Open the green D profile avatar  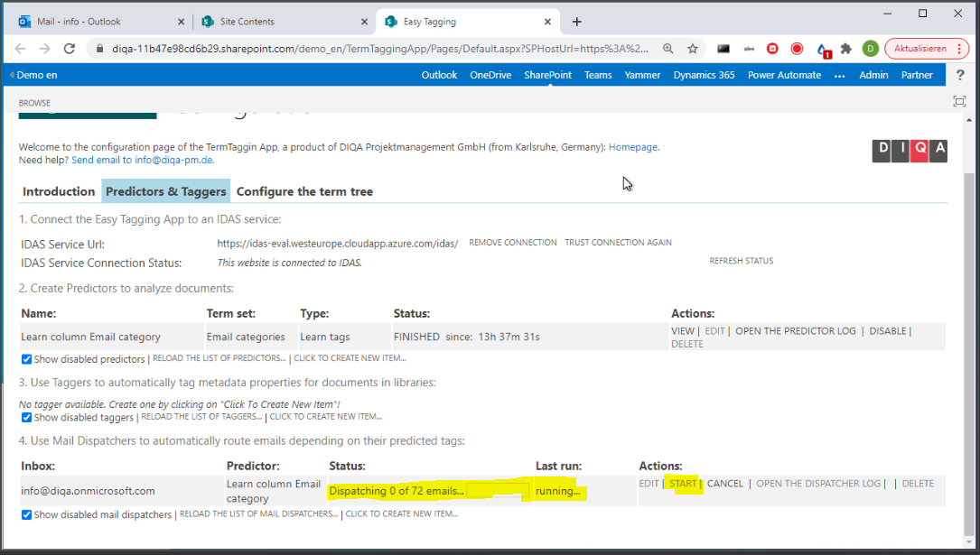tap(870, 49)
